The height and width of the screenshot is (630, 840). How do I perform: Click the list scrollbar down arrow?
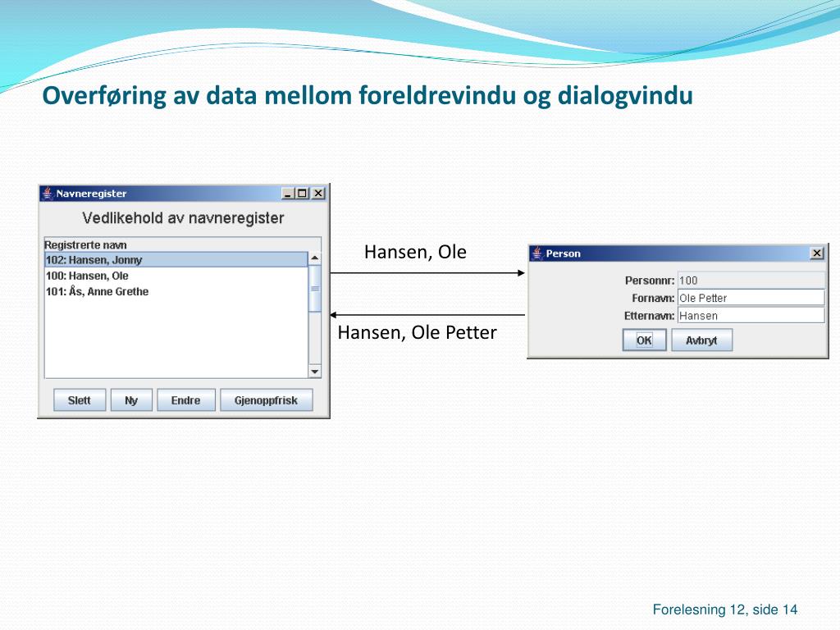tap(315, 372)
